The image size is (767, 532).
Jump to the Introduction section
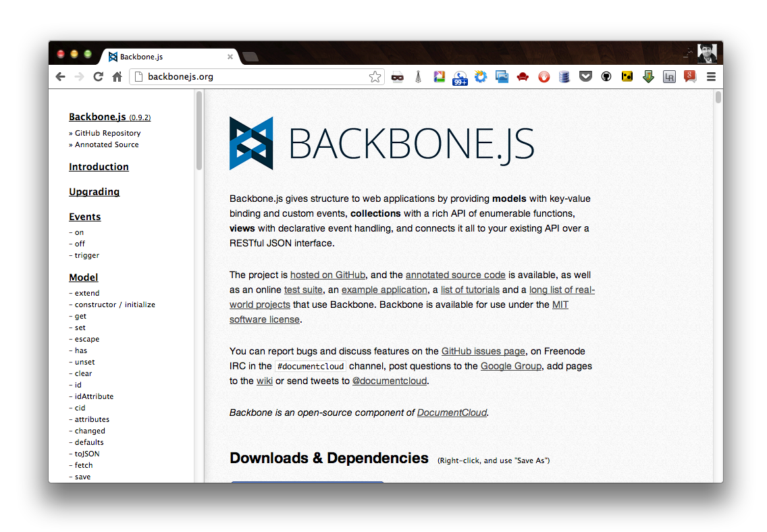(x=99, y=167)
